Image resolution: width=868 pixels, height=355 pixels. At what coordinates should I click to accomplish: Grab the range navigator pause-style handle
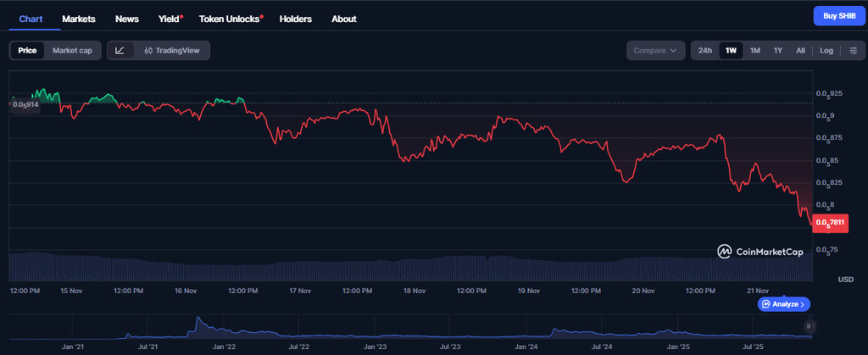[810, 326]
